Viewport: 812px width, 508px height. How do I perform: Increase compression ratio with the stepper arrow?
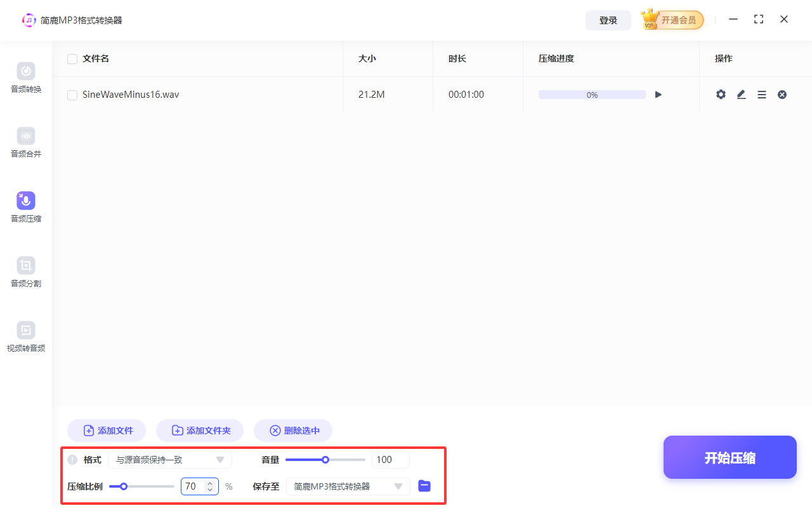pos(210,483)
